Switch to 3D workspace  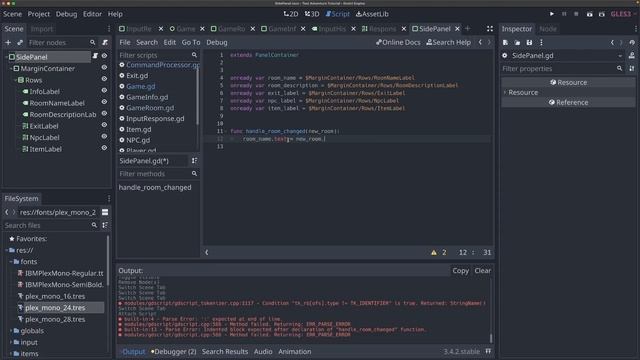tap(312, 14)
